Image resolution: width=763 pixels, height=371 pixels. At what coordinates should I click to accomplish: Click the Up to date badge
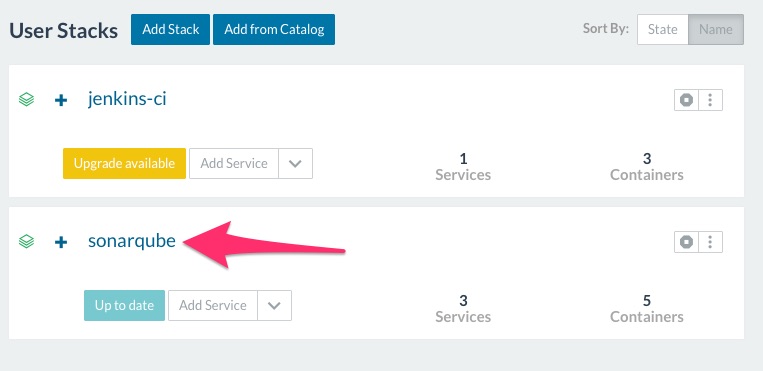click(x=125, y=305)
